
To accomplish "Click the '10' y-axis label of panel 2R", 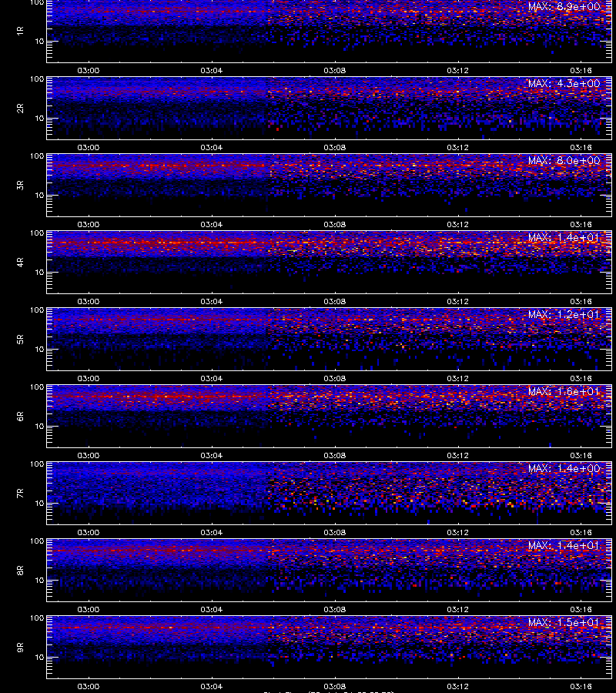I will [x=39, y=118].
